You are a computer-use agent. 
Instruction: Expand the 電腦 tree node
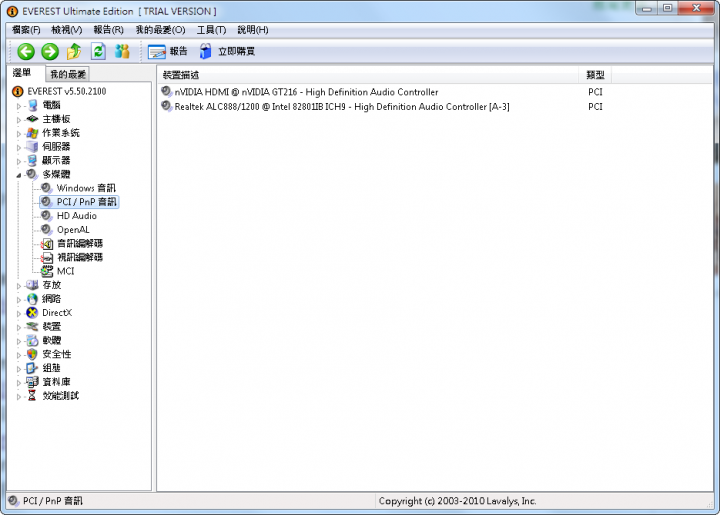pos(19,106)
